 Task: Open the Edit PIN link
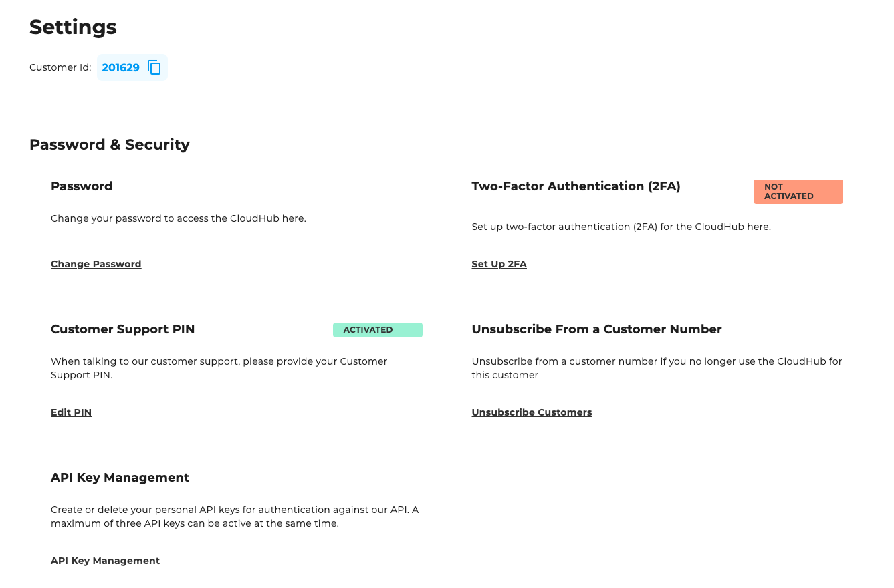(x=71, y=412)
